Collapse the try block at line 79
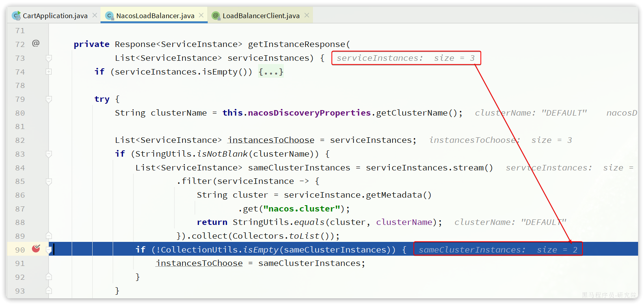This screenshot has height=305, width=644. [x=49, y=99]
